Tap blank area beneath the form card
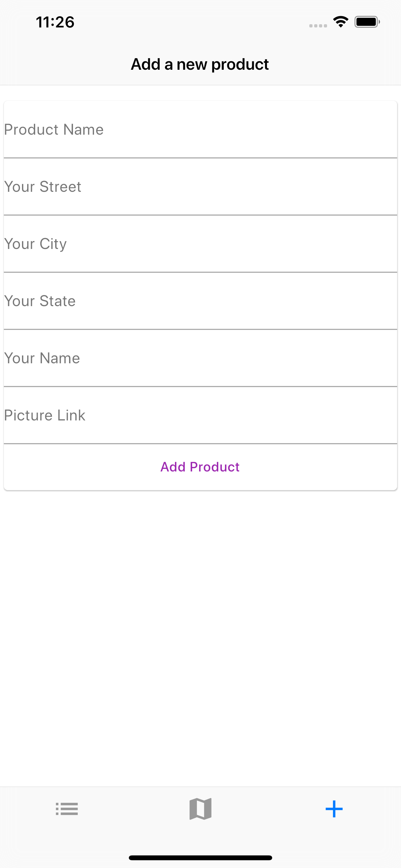Viewport: 401px width, 868px height. [x=200, y=637]
